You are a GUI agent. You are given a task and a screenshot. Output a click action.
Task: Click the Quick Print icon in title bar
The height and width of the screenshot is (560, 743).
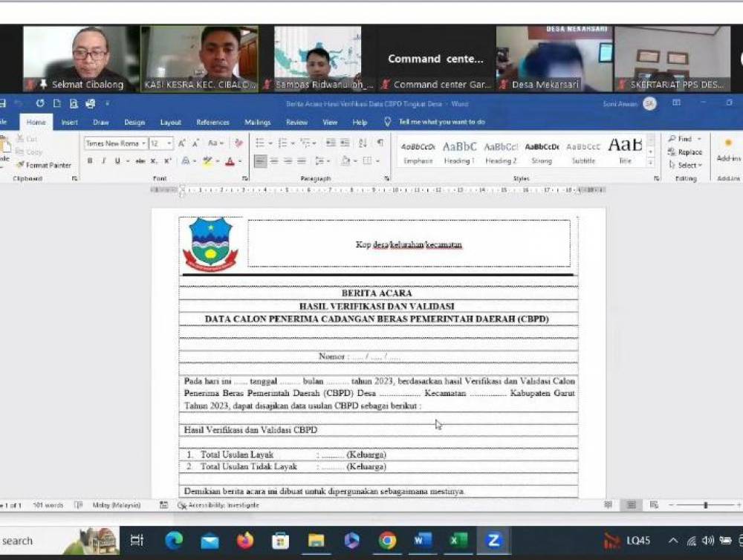tap(90, 104)
